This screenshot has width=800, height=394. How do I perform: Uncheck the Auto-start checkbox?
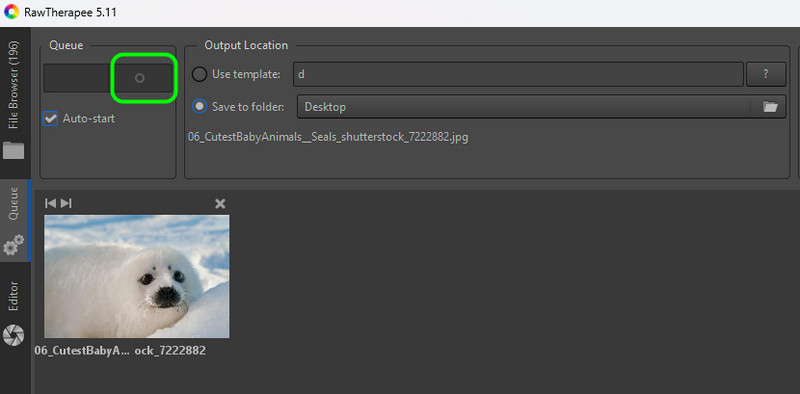click(x=50, y=119)
